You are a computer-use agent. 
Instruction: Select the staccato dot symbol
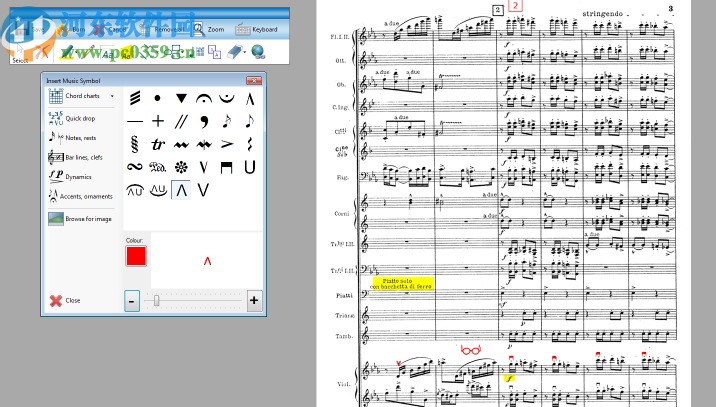point(158,98)
